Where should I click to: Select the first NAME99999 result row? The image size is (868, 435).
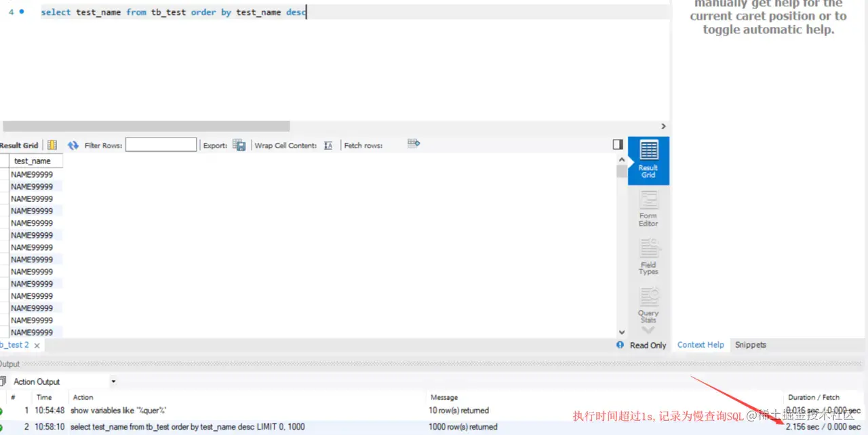pos(32,175)
